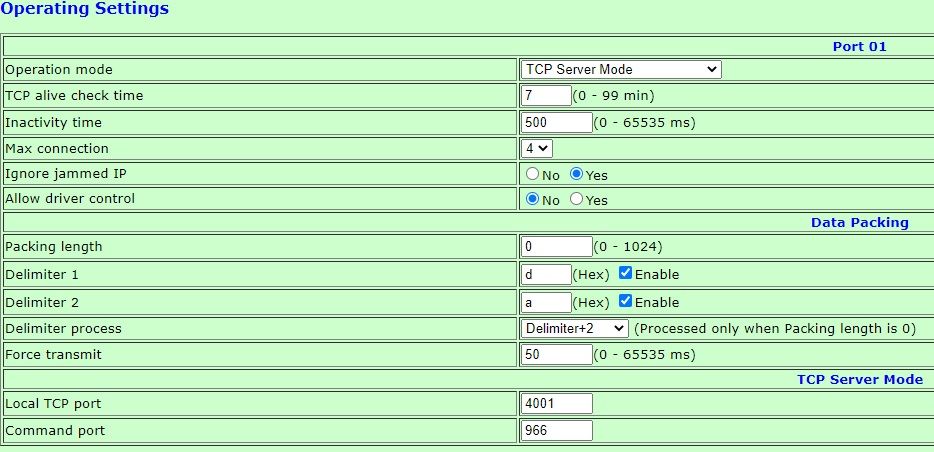
Task: Click the (0 - 99 min) range hint
Action: [614, 95]
